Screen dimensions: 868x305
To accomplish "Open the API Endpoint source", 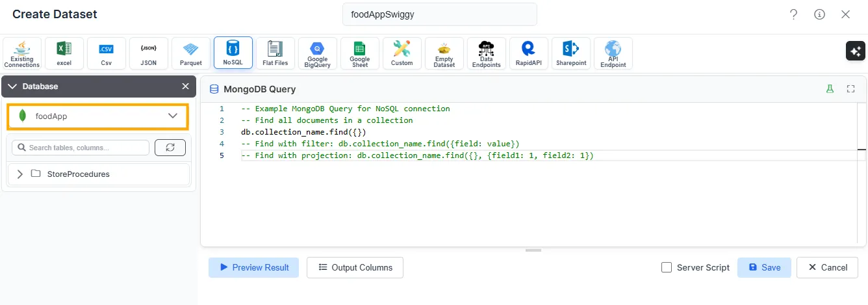I will (x=613, y=53).
